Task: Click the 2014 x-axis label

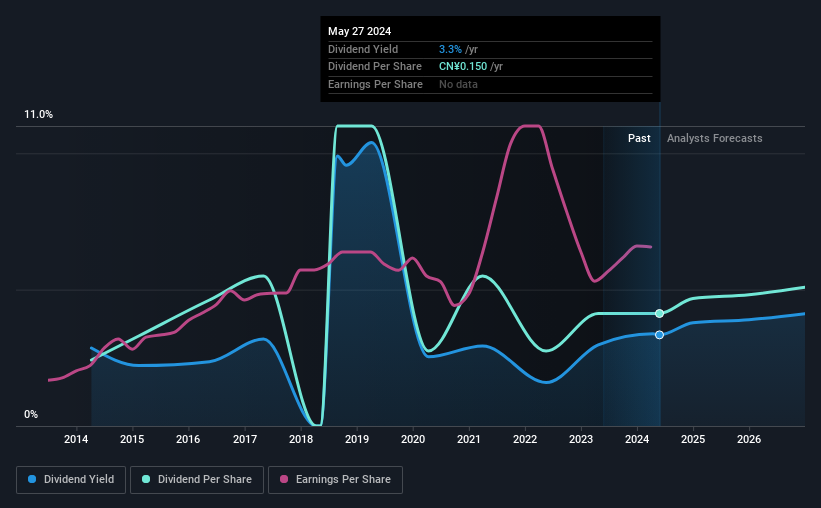Action: 76,439
